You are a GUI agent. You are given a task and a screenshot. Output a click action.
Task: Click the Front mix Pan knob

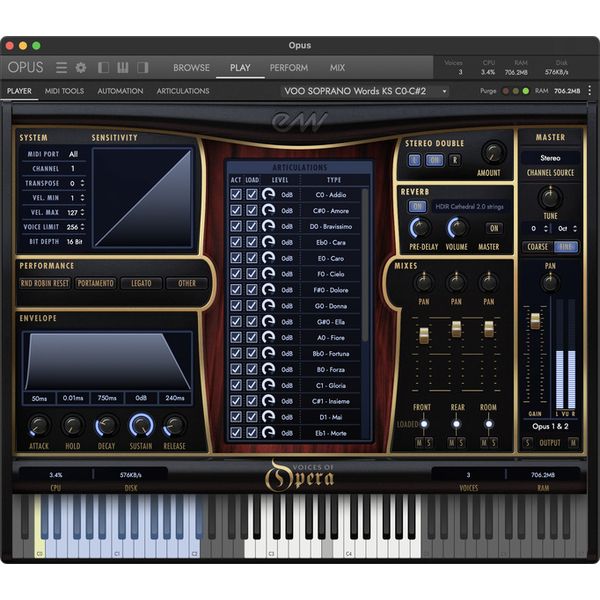[x=423, y=283]
